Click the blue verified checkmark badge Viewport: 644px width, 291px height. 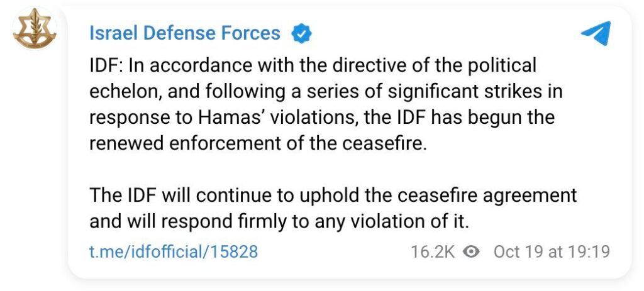coord(301,33)
